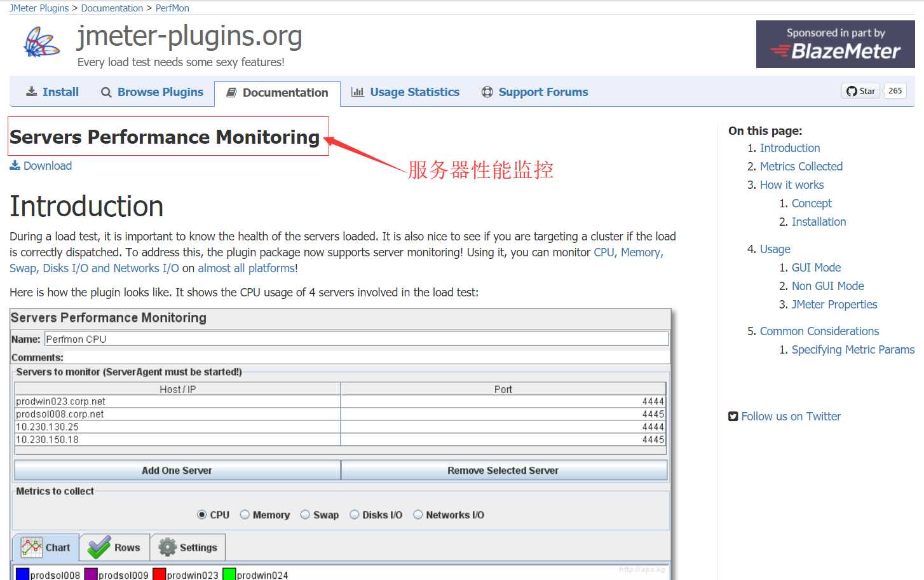924x580 pixels.
Task: Go to How it works section
Action: [x=792, y=185]
